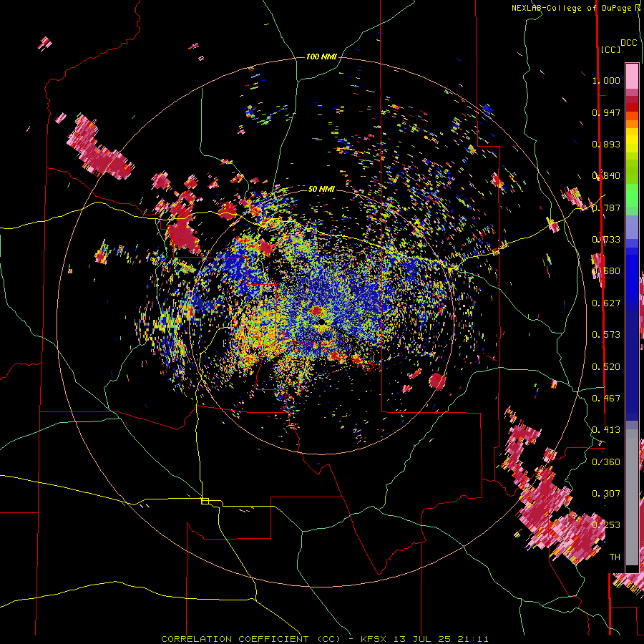This screenshot has height=644, width=644.
Task: Click the "50 NMI" range ring label
Action: pos(321,189)
